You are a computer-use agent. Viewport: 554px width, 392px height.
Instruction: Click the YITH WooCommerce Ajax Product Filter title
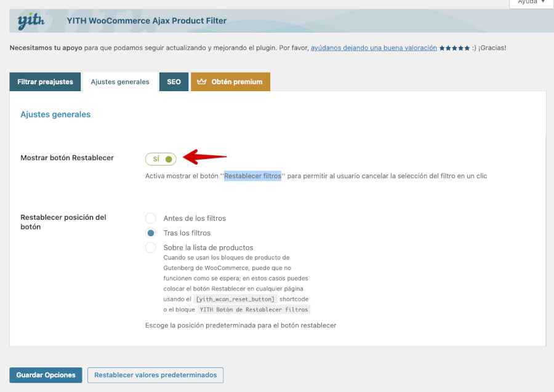[147, 21]
